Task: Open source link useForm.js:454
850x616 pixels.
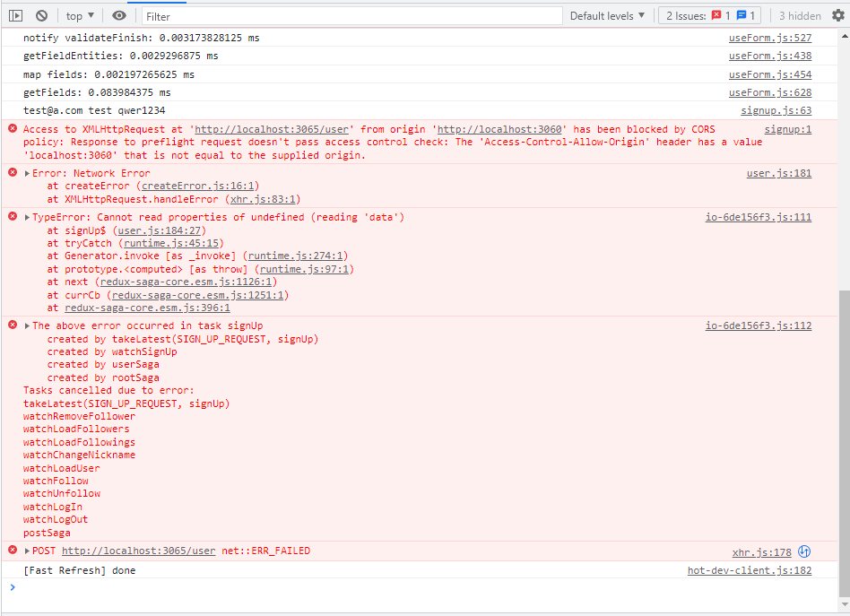Action: click(770, 74)
